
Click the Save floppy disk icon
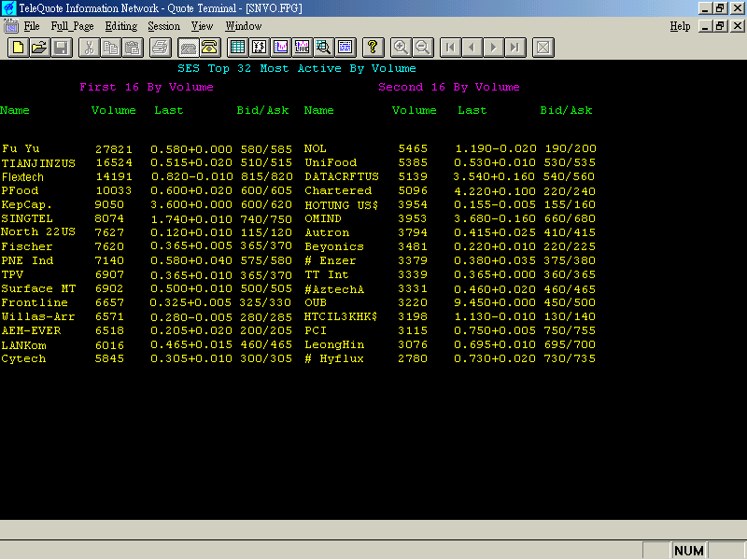click(x=62, y=48)
